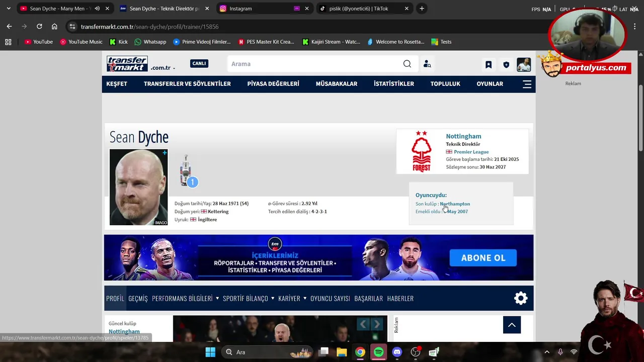
Task: Click the bookmark watchlist icon
Action: 488,64
